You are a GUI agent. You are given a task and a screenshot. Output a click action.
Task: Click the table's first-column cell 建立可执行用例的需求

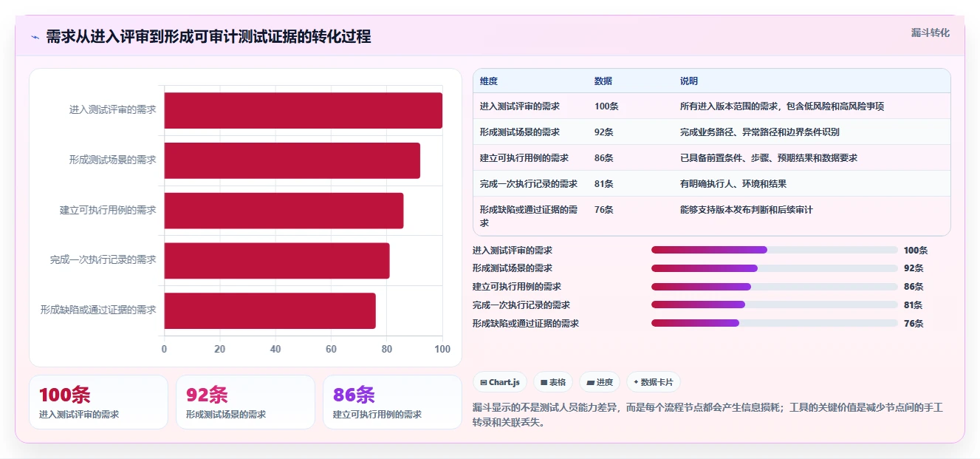[x=524, y=158]
